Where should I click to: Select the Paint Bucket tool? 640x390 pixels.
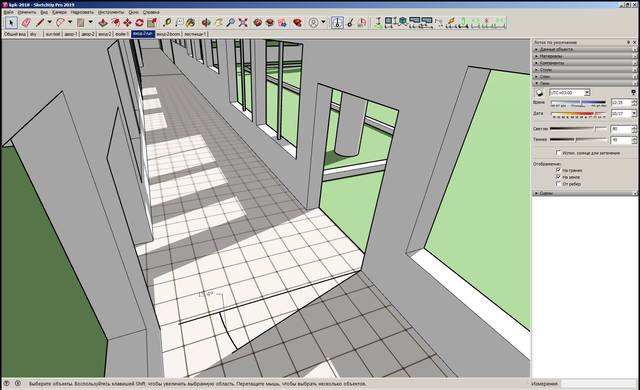[190, 22]
